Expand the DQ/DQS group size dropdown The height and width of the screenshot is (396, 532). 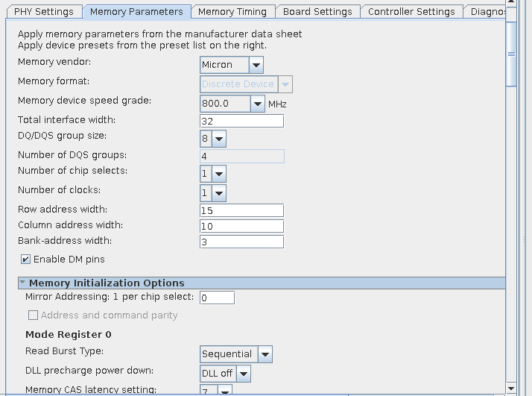[x=219, y=139]
